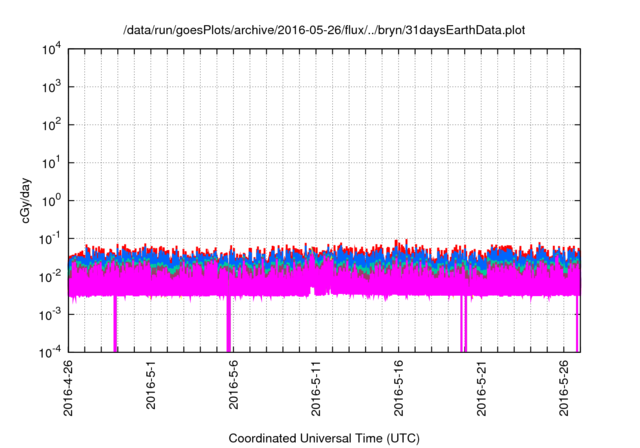Click the magenta dropout spike right of 2016-5-26
Viewport: 640px width, 448px height.
(x=577, y=324)
